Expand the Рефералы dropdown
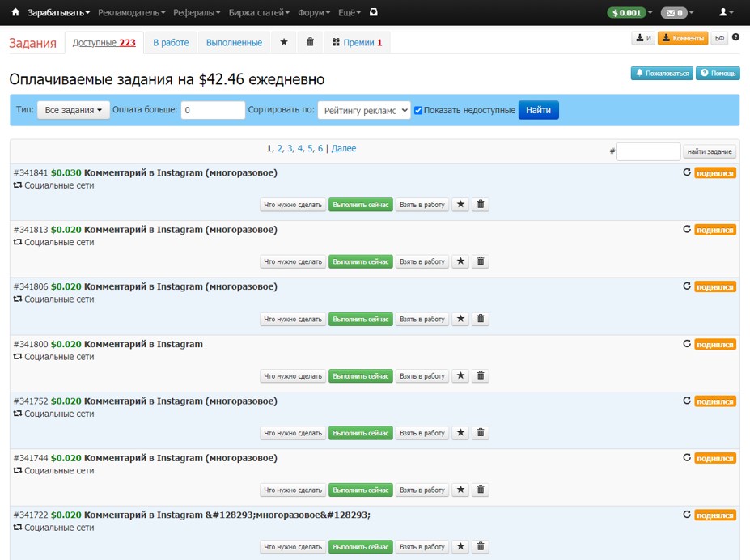 click(x=197, y=12)
